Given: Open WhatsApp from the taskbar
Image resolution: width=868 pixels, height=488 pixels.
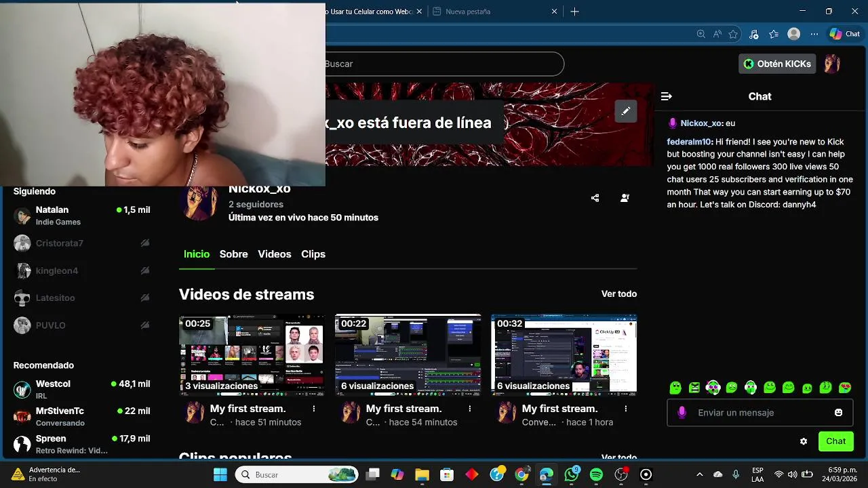Looking at the screenshot, I should (x=572, y=474).
